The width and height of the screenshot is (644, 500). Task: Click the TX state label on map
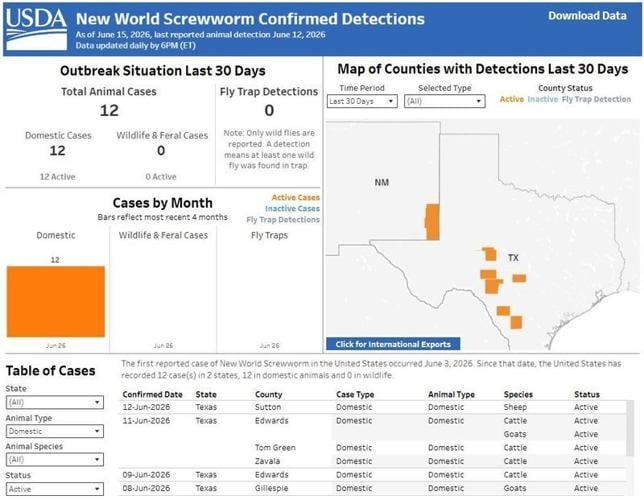click(513, 258)
